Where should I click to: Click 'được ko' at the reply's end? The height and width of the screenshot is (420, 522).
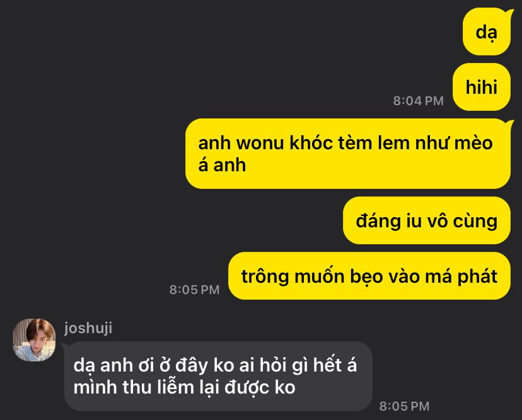click(260, 388)
